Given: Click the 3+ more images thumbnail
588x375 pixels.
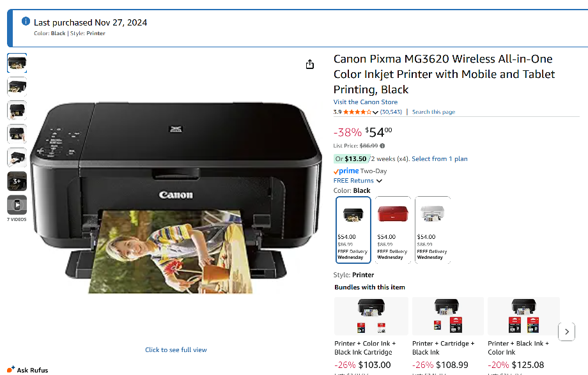Looking at the screenshot, I should click(17, 181).
